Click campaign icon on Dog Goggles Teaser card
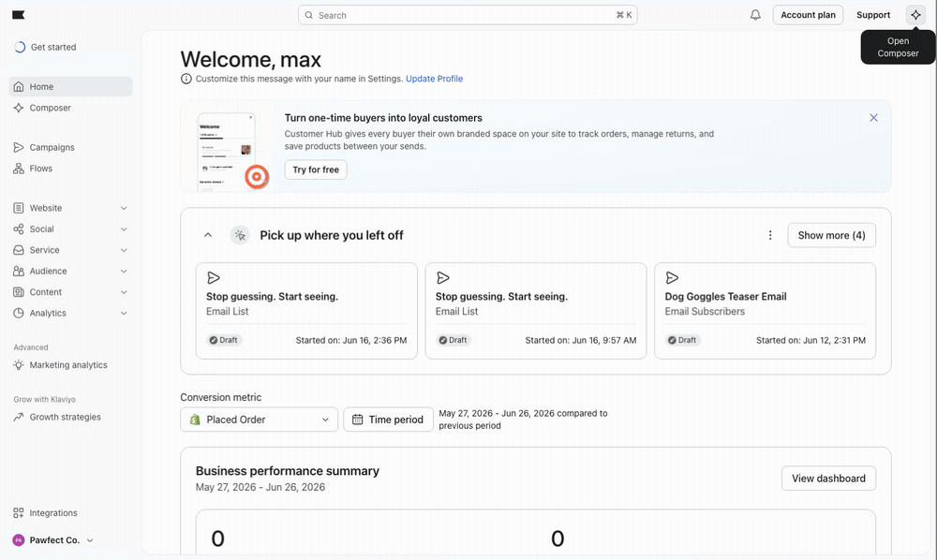937x560 pixels. [x=672, y=277]
